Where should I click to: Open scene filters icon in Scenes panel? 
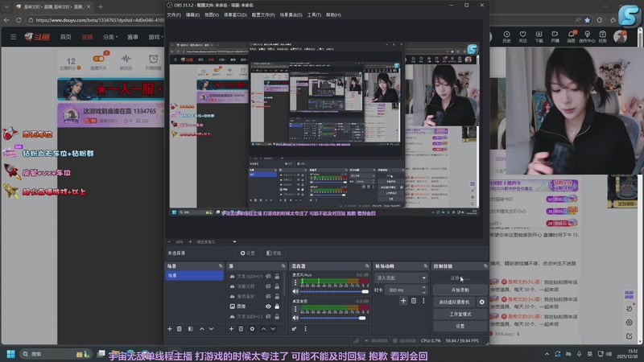(x=191, y=329)
